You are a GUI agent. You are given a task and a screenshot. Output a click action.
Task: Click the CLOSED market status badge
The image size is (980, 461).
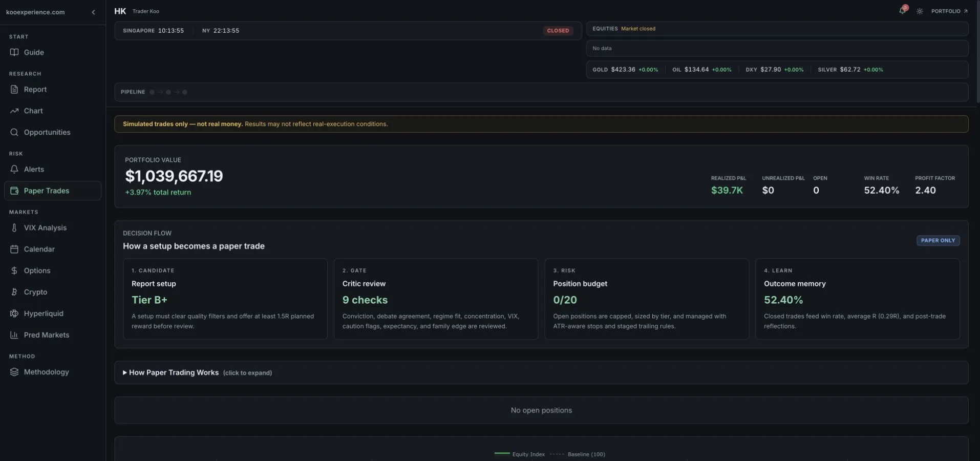558,31
